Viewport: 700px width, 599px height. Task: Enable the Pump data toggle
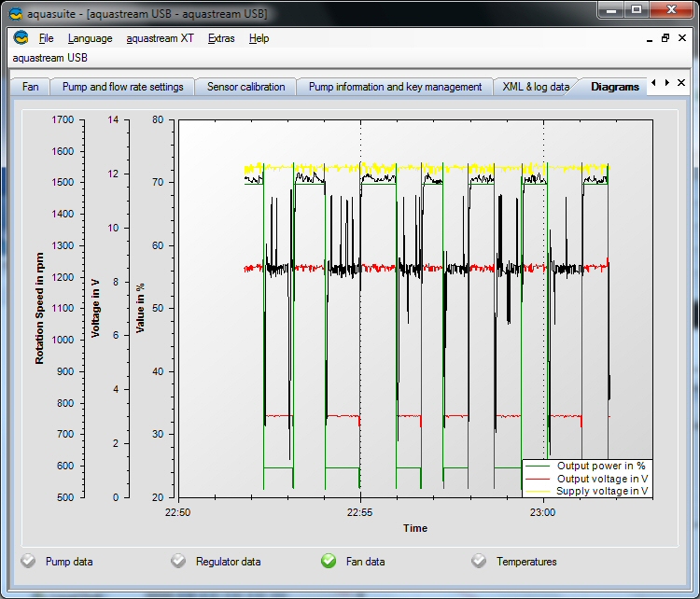(28, 561)
